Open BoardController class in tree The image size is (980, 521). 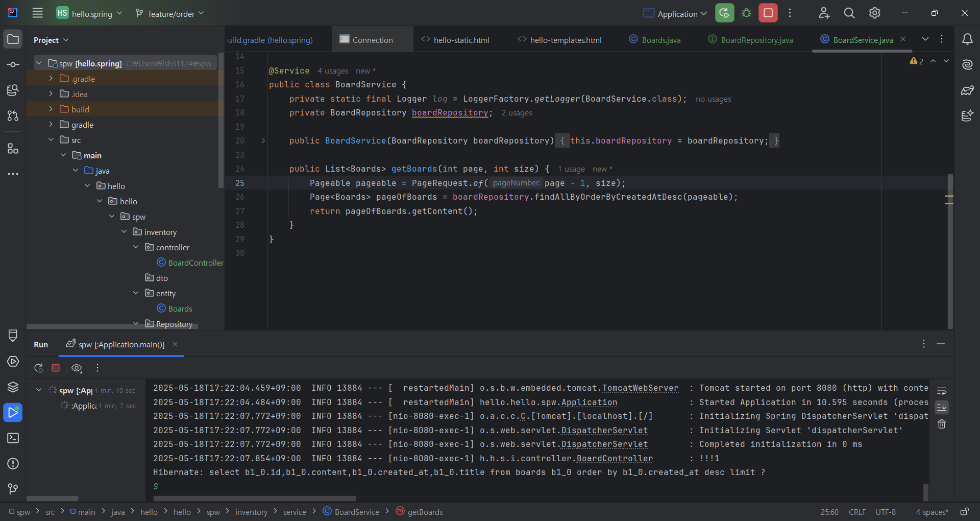(190, 263)
